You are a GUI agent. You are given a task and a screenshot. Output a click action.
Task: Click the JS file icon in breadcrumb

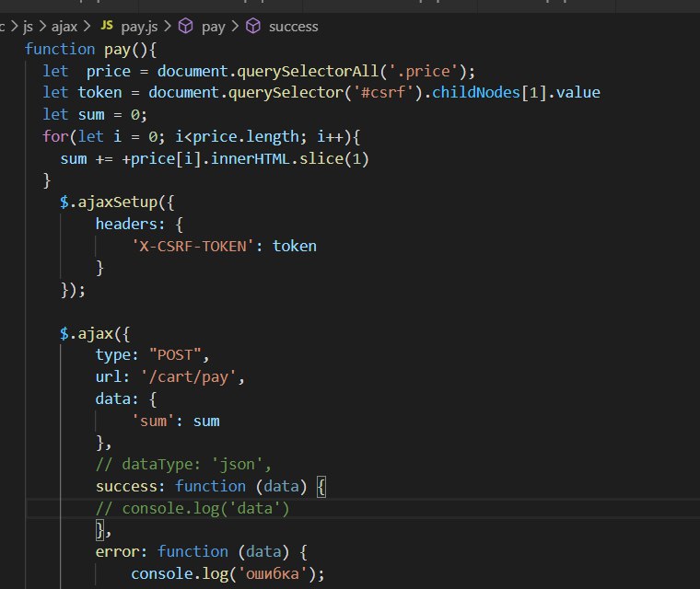click(107, 25)
